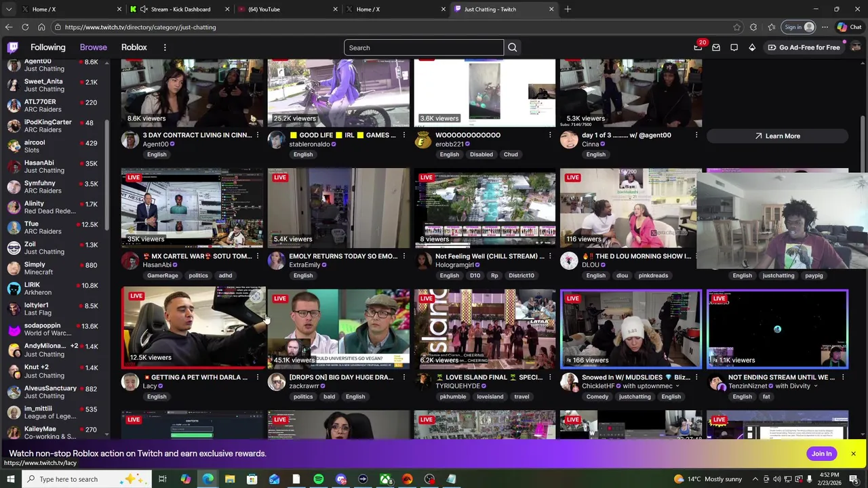The width and height of the screenshot is (868, 488).
Task: Mute the Stream - Kick Dashboard tab audio
Action: 144,9
